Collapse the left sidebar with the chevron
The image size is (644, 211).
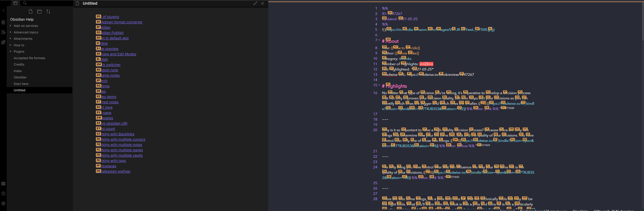pos(3,11)
